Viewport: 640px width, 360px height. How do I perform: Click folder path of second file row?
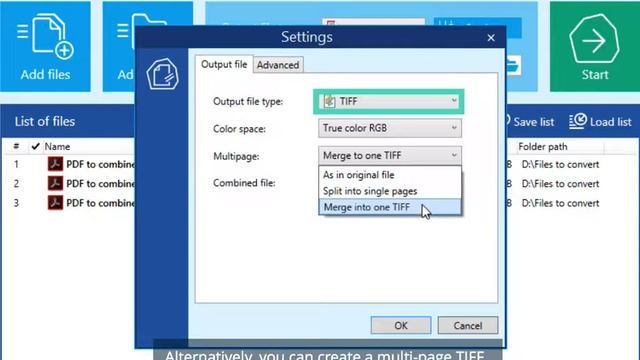click(560, 184)
